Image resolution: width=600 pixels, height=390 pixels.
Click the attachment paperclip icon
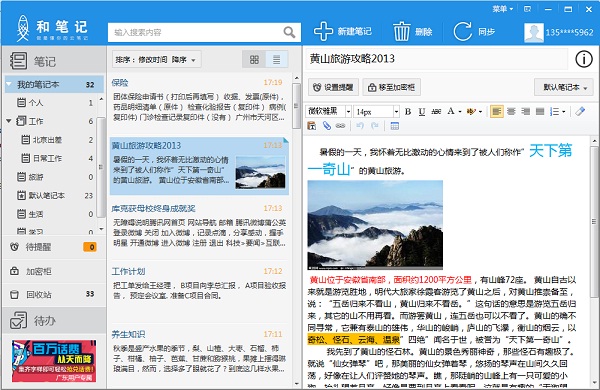(326, 126)
